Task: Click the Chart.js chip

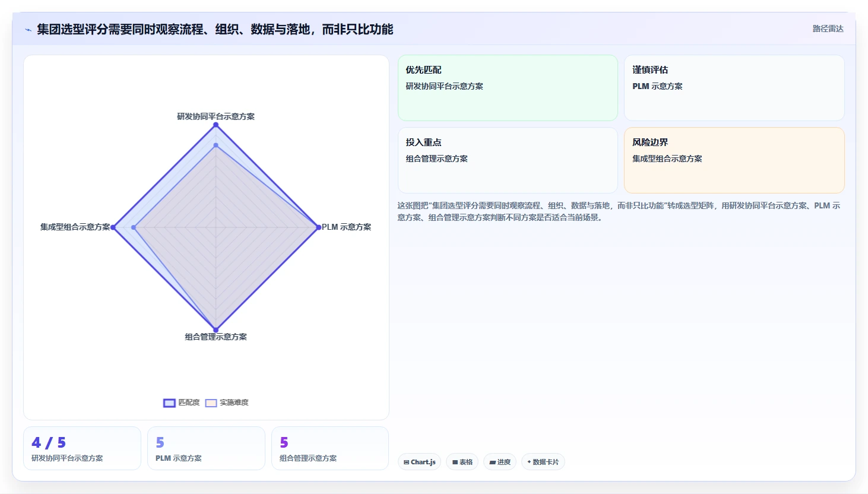Action: [x=419, y=462]
